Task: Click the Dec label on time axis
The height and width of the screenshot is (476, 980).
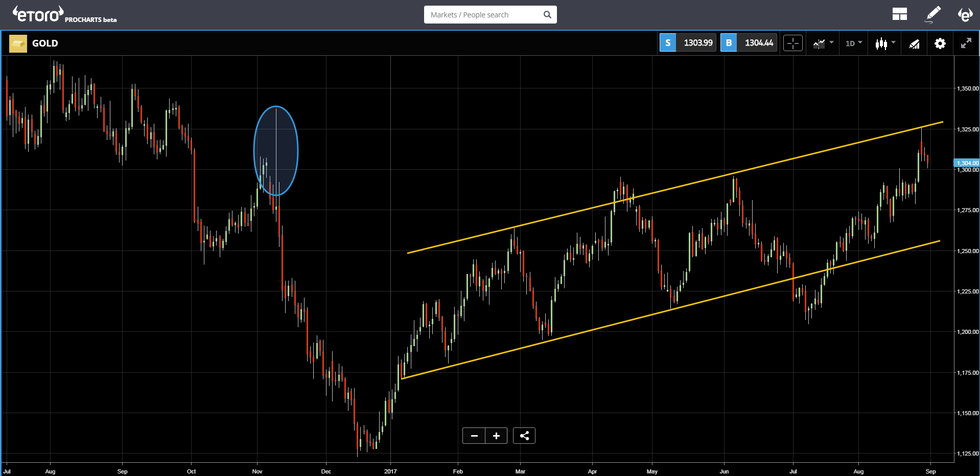Action: pos(326,471)
